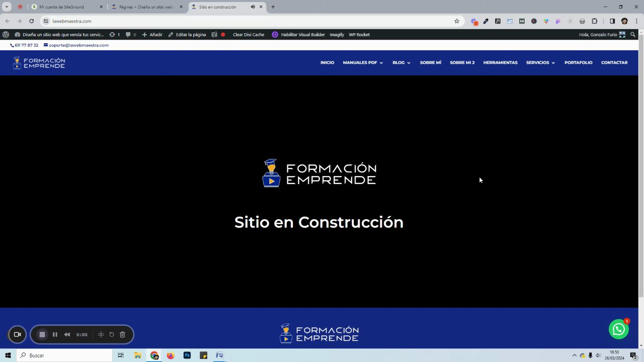
Task: Click Habilitar Visual Builder
Action: coord(298,35)
